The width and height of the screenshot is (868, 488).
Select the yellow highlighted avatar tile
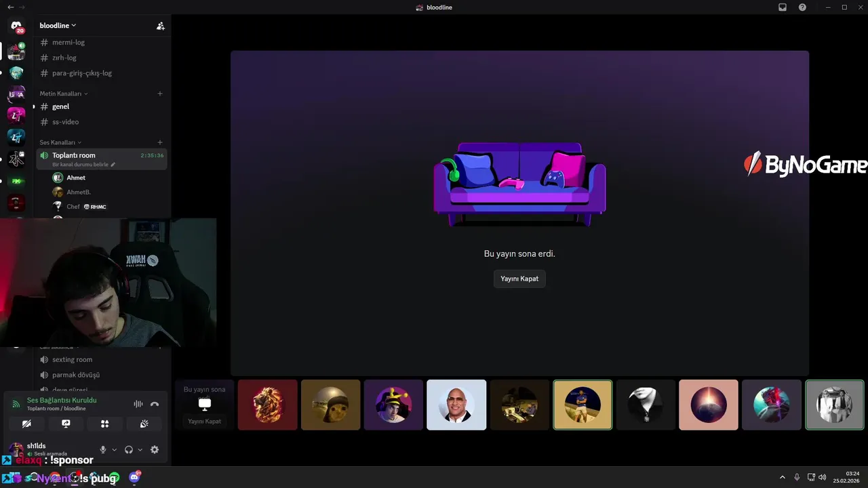pos(583,405)
